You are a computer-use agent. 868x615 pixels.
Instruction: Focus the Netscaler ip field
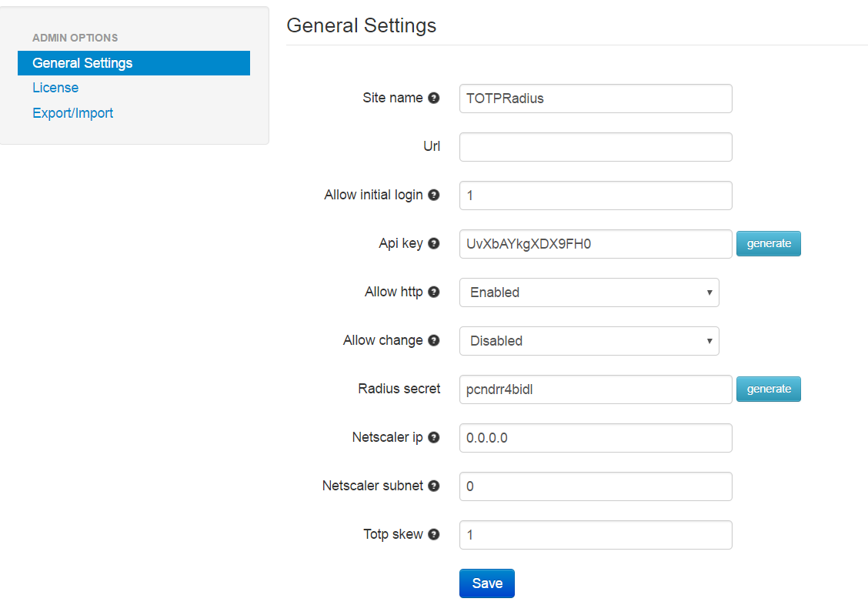pos(596,438)
